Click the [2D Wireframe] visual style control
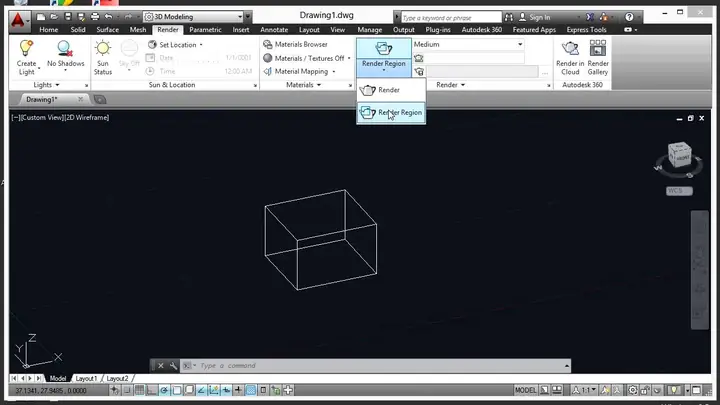The width and height of the screenshot is (720, 405). point(85,118)
